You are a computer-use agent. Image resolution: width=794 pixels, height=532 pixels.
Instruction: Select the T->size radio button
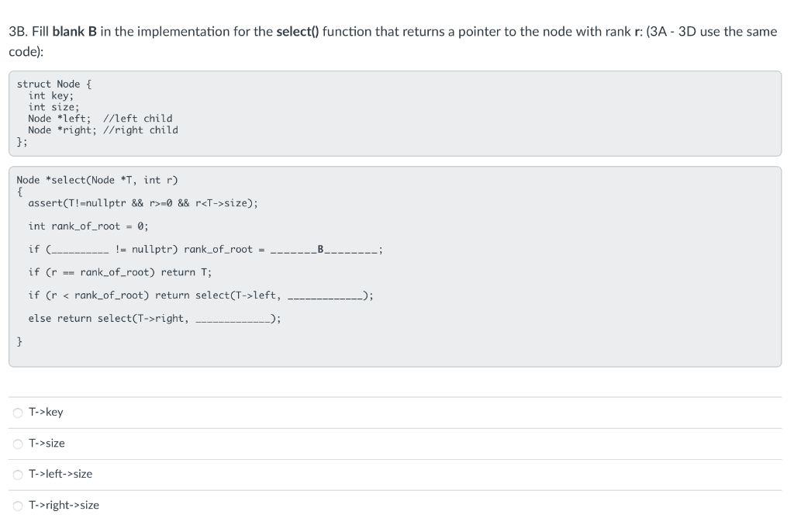(17, 443)
